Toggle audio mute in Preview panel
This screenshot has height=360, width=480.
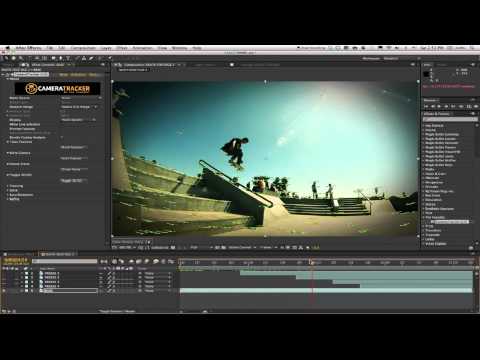click(461, 106)
